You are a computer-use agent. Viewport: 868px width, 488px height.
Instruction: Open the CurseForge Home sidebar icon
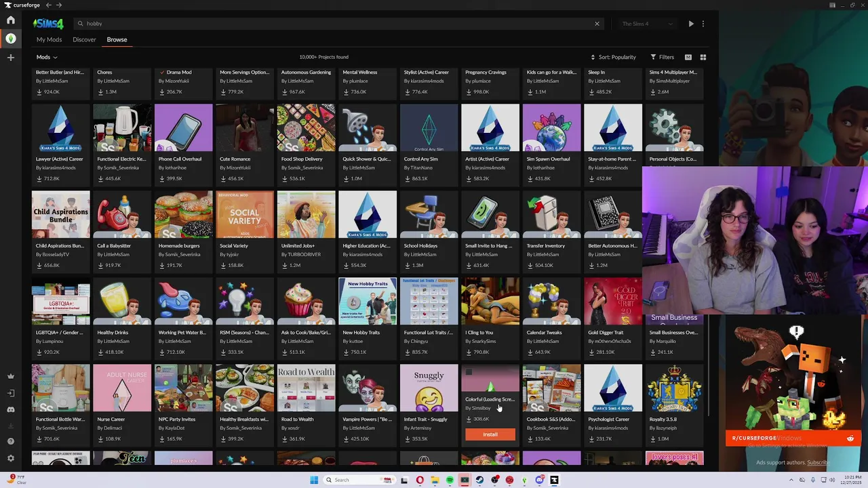click(11, 20)
